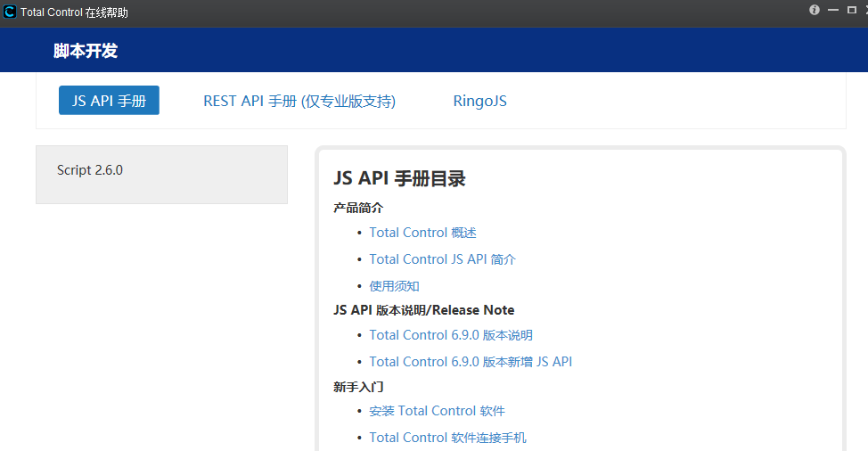Click the Total Control app logo icon
This screenshot has height=451, width=868.
tap(10, 12)
